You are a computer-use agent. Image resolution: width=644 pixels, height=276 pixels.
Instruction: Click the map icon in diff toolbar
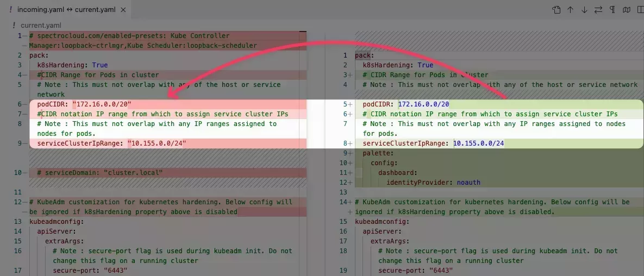coord(627,10)
